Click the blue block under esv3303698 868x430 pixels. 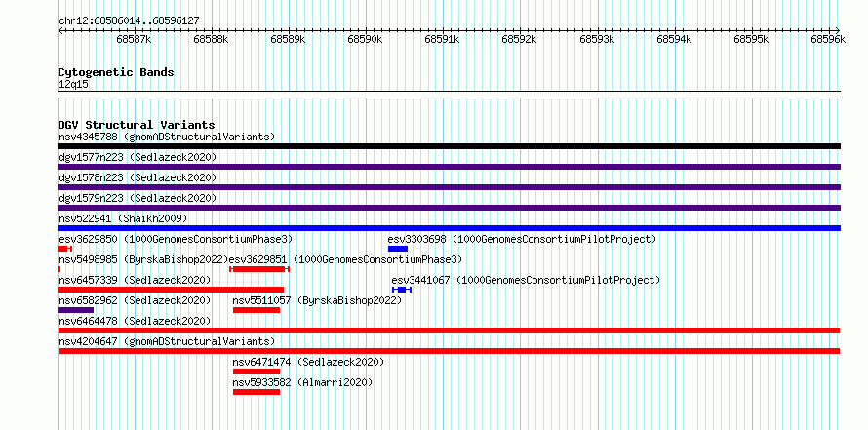pyautogui.click(x=398, y=249)
